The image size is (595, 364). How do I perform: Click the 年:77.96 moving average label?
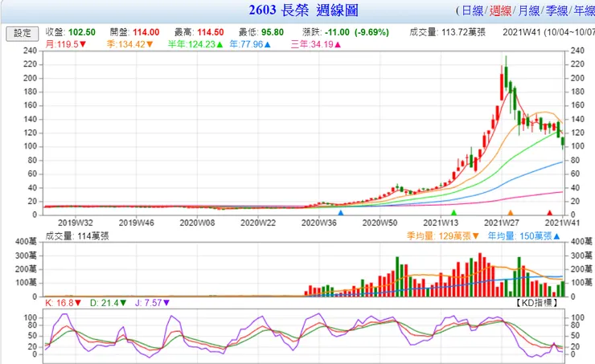[250, 44]
